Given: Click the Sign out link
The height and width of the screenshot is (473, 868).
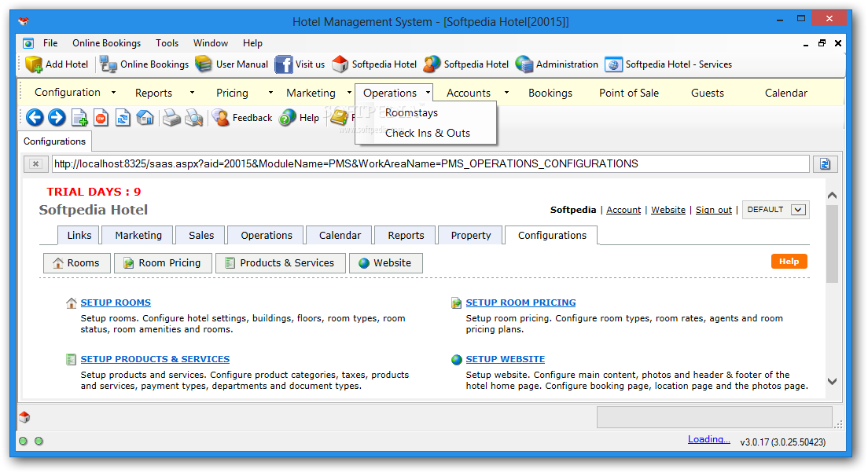Looking at the screenshot, I should point(714,210).
